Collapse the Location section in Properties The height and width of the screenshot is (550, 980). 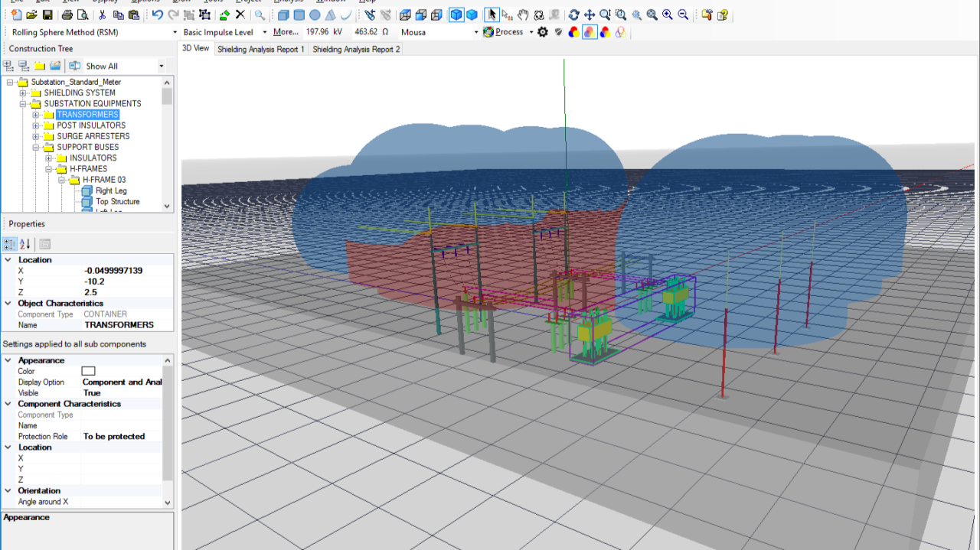click(x=8, y=260)
